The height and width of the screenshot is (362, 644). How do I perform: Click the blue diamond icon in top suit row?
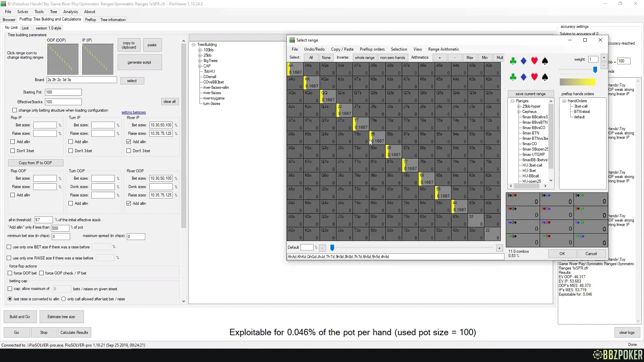(x=524, y=61)
